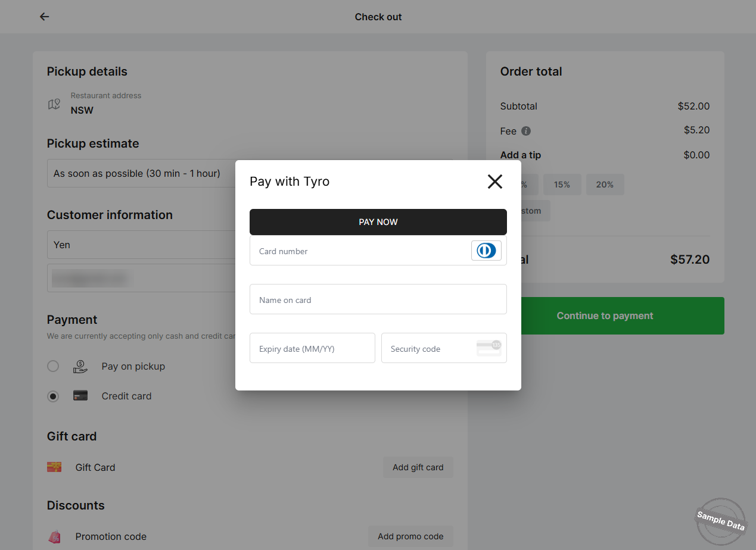Click the Fee info icon
This screenshot has width=756, height=550.
pos(526,131)
